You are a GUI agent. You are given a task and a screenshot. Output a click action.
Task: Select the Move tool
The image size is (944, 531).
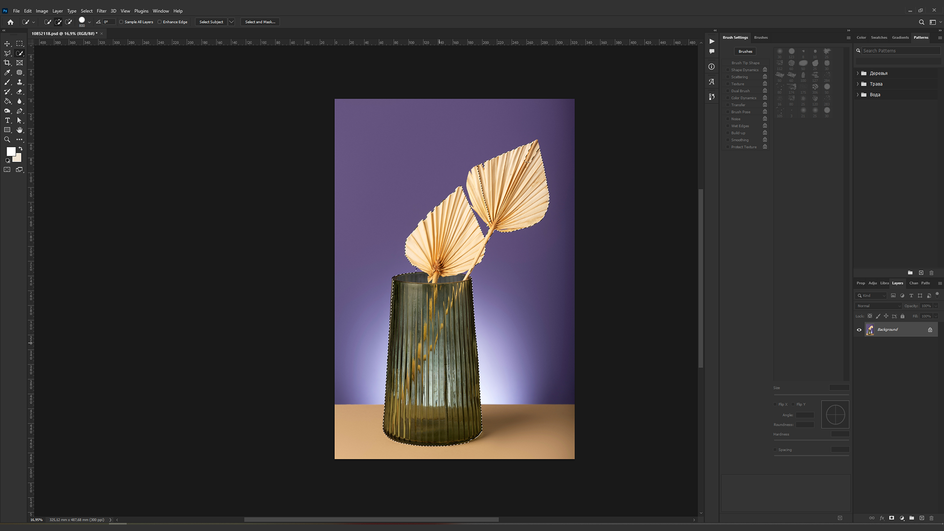tap(7, 43)
